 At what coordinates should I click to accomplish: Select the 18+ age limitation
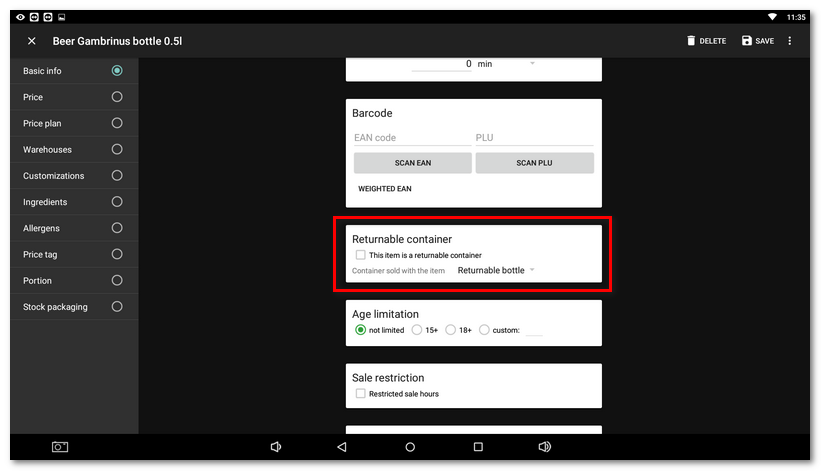pyautogui.click(x=450, y=330)
